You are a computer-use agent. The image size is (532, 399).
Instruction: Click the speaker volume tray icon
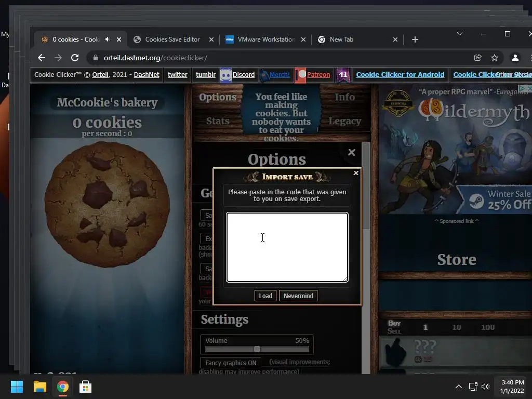486,387
